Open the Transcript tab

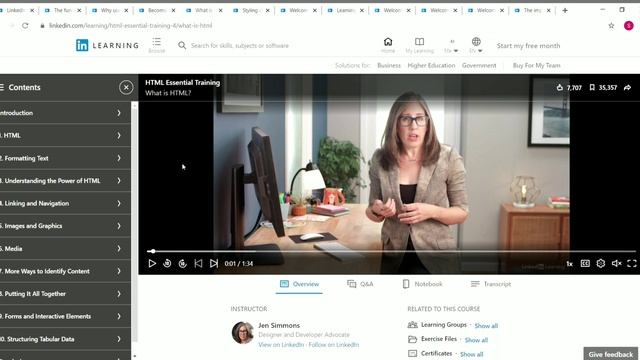coord(491,284)
